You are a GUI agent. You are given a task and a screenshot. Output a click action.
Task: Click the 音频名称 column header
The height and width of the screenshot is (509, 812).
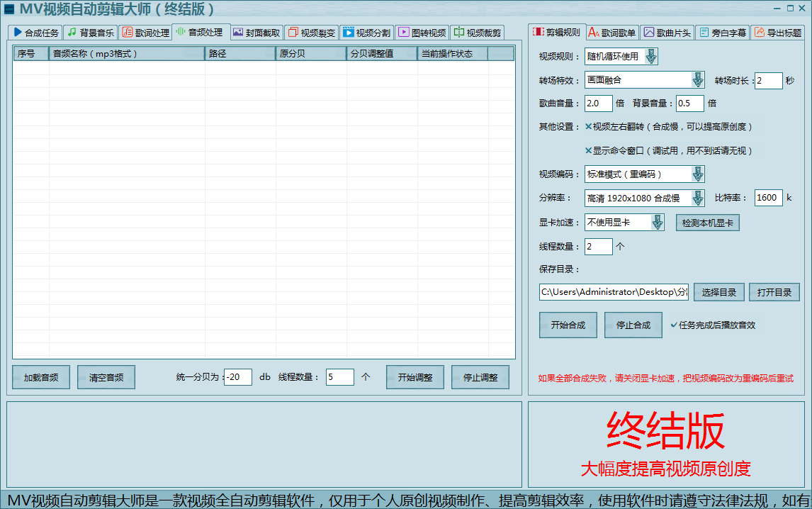(127, 53)
